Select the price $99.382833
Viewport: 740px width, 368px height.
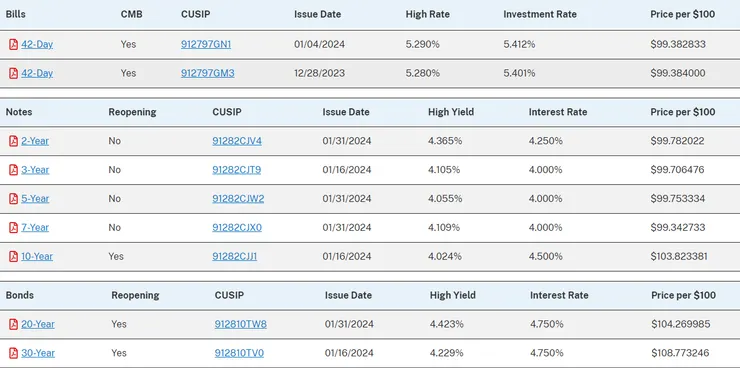(678, 44)
